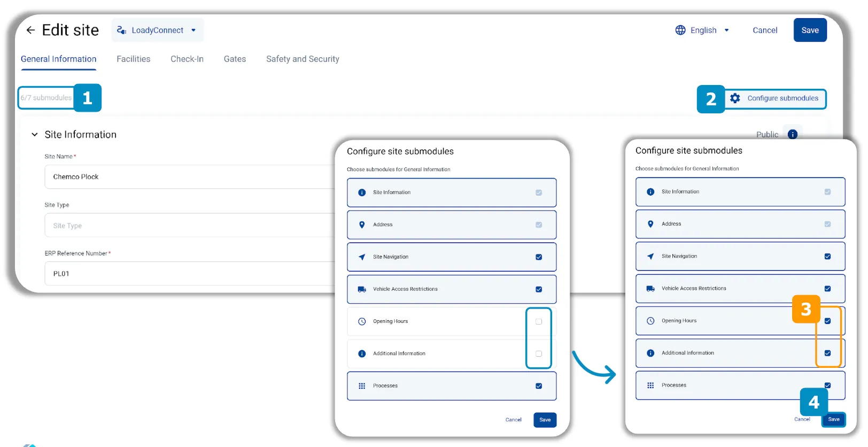Viewport: 868px width, 447px height.
Task: Click the 6/7 submodules indicator
Action: click(x=46, y=98)
